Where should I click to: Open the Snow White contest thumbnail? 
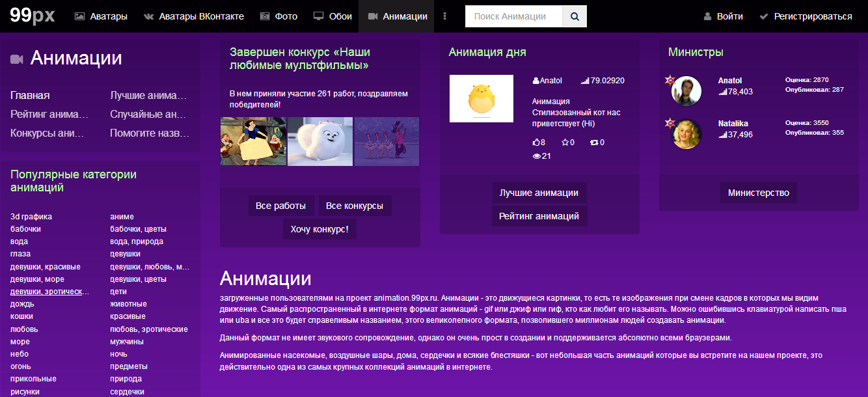click(253, 141)
